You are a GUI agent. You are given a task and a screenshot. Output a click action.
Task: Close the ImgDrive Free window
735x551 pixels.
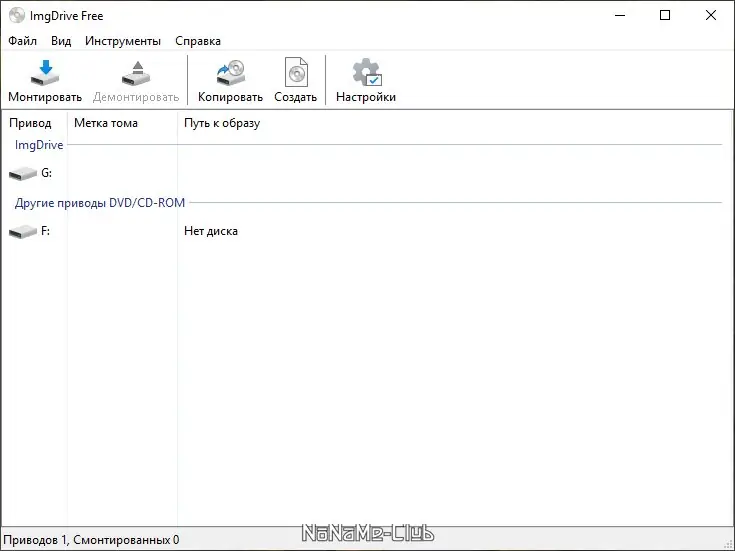(711, 15)
